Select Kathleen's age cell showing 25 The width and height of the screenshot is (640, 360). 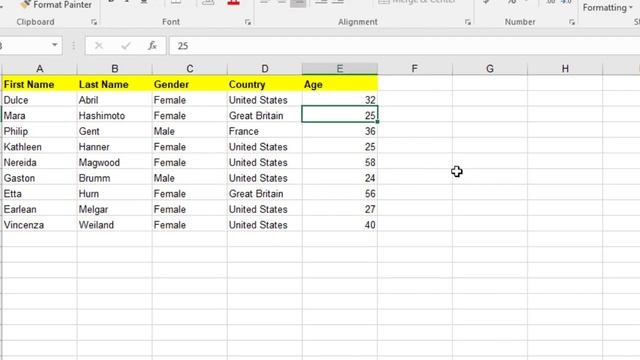pos(340,147)
